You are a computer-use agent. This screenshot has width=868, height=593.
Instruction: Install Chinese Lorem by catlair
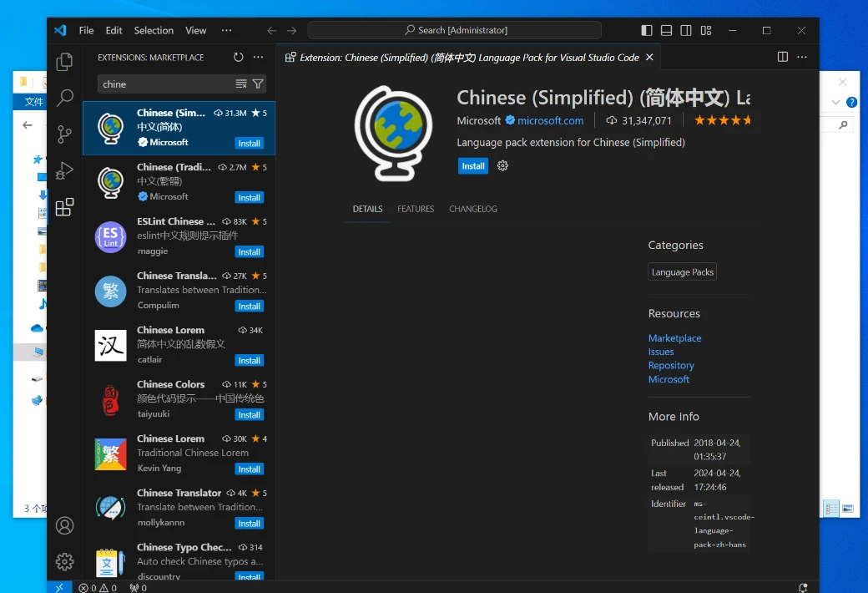[x=249, y=361]
